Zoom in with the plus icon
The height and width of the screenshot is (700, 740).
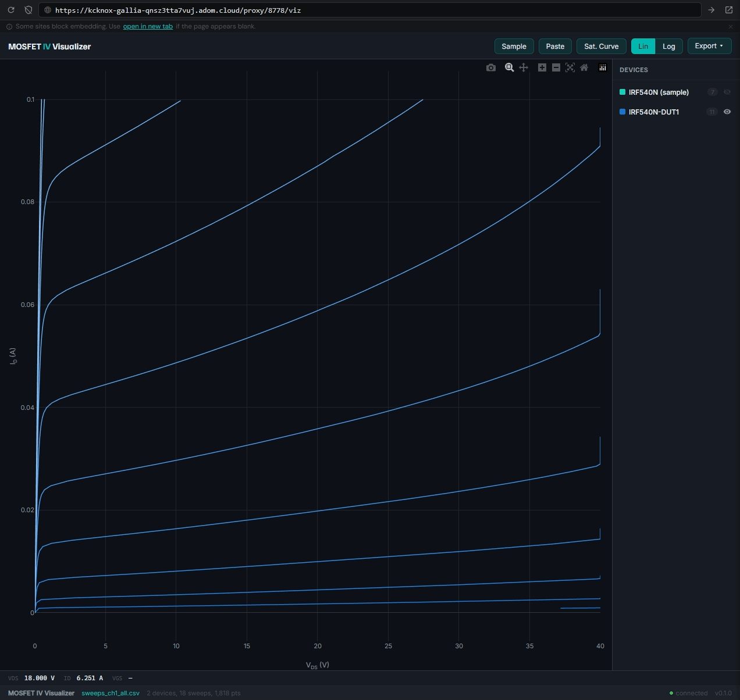tap(542, 67)
